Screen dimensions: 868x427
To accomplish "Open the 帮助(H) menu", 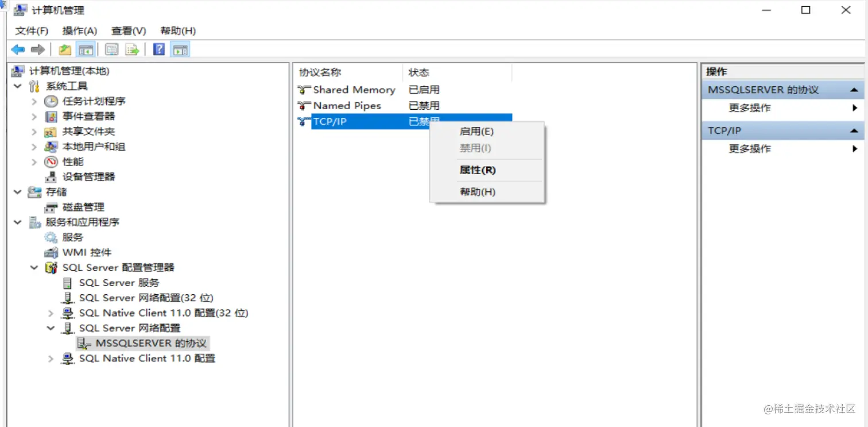I will point(178,30).
